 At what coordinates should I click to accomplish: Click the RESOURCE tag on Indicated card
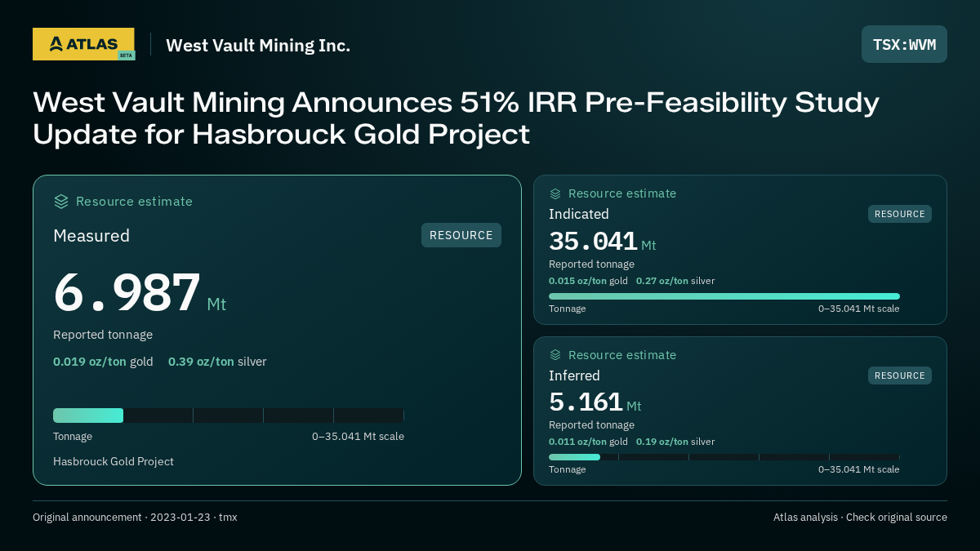[899, 214]
